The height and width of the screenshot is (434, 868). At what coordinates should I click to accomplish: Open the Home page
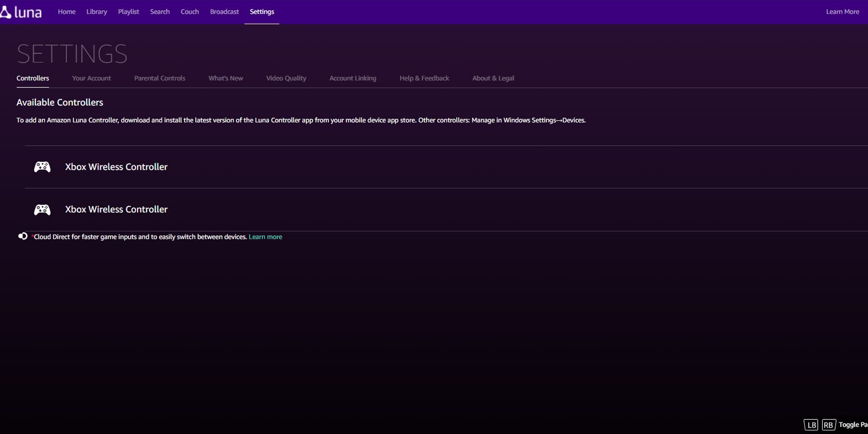point(67,12)
